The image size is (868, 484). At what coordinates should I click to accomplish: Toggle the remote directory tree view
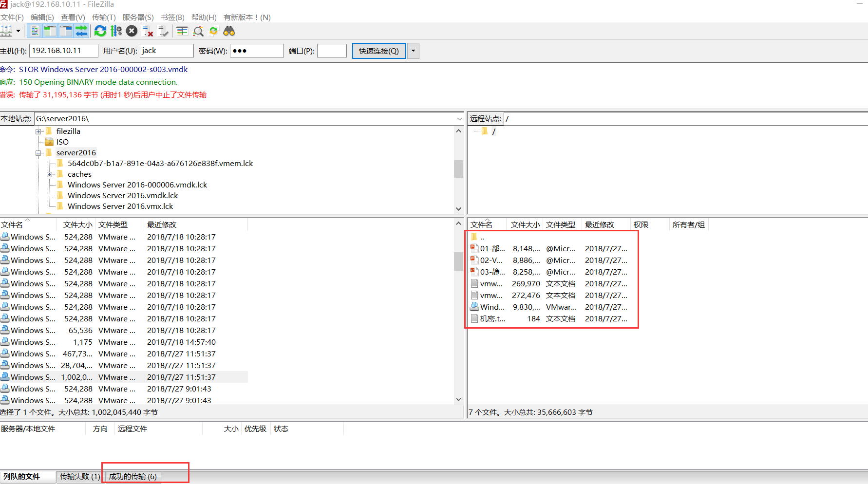coord(66,31)
